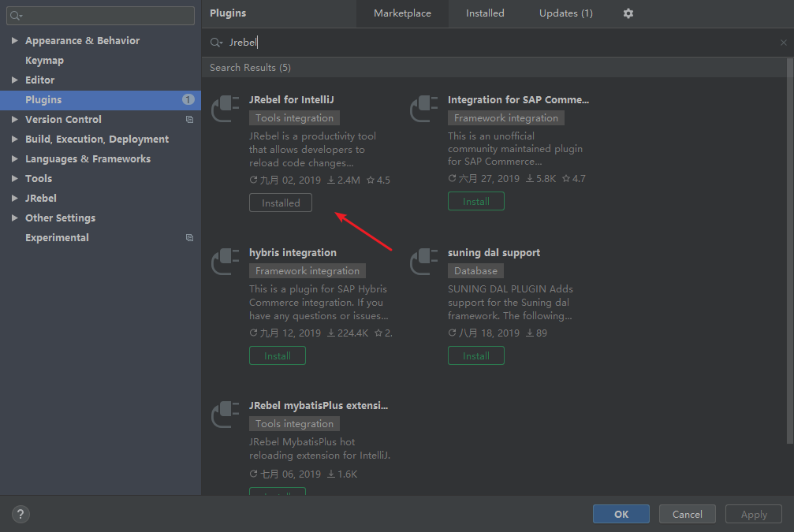
Task: Open the Updates (1) tab
Action: click(x=565, y=13)
